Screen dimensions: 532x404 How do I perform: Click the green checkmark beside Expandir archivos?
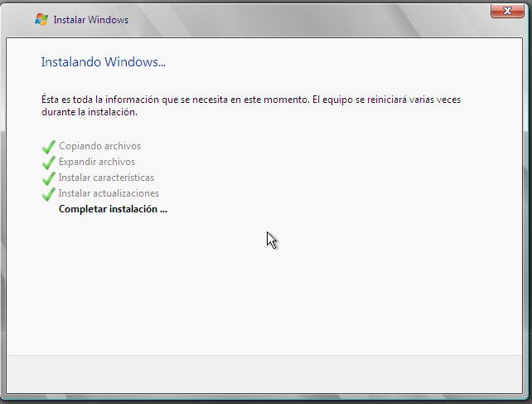[49, 163]
